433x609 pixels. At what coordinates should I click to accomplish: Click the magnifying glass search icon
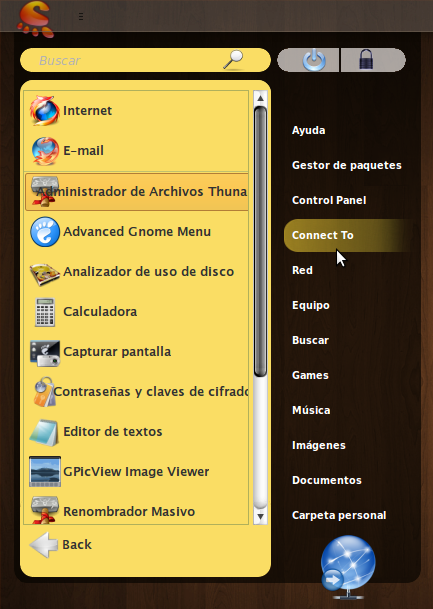tap(233, 60)
